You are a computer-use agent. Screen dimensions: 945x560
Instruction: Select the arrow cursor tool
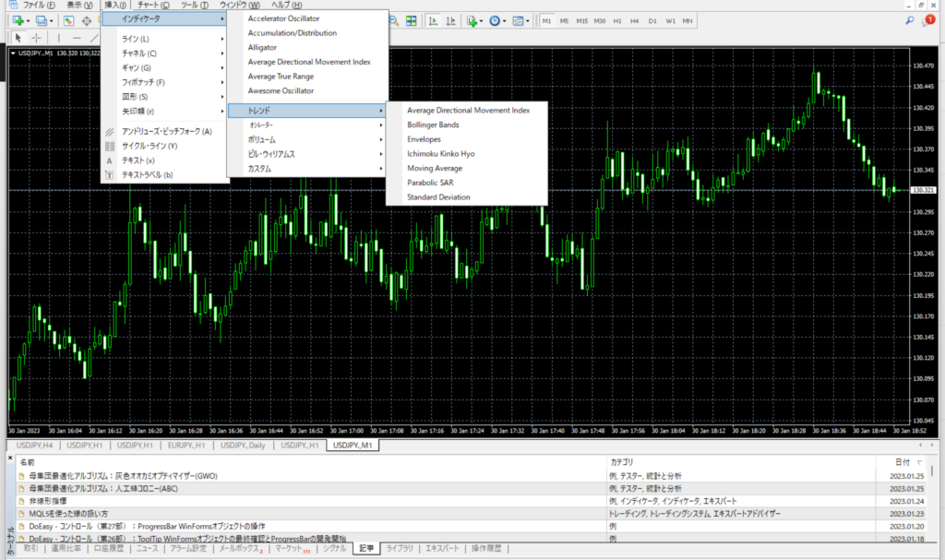[x=18, y=38]
